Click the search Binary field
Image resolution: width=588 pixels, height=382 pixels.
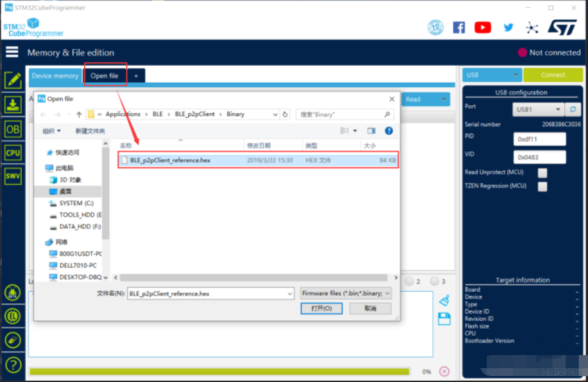[345, 114]
